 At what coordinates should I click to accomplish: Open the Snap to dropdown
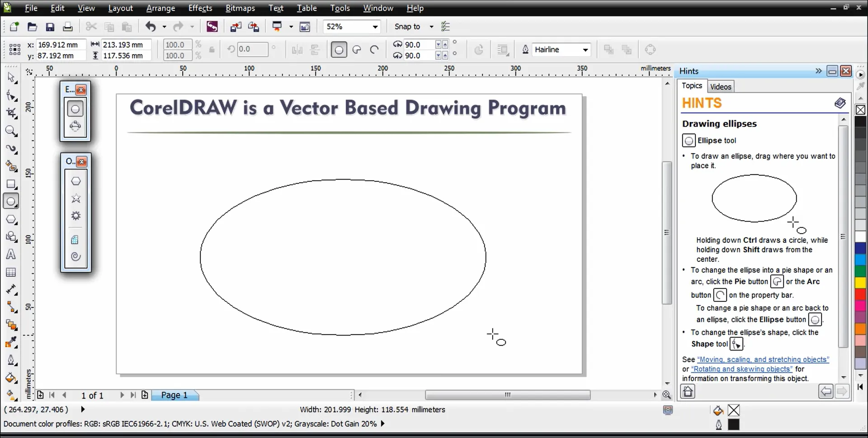click(431, 27)
